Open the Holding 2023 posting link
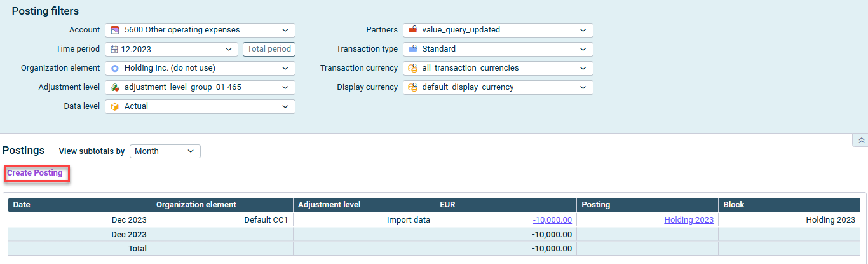 tap(688, 220)
